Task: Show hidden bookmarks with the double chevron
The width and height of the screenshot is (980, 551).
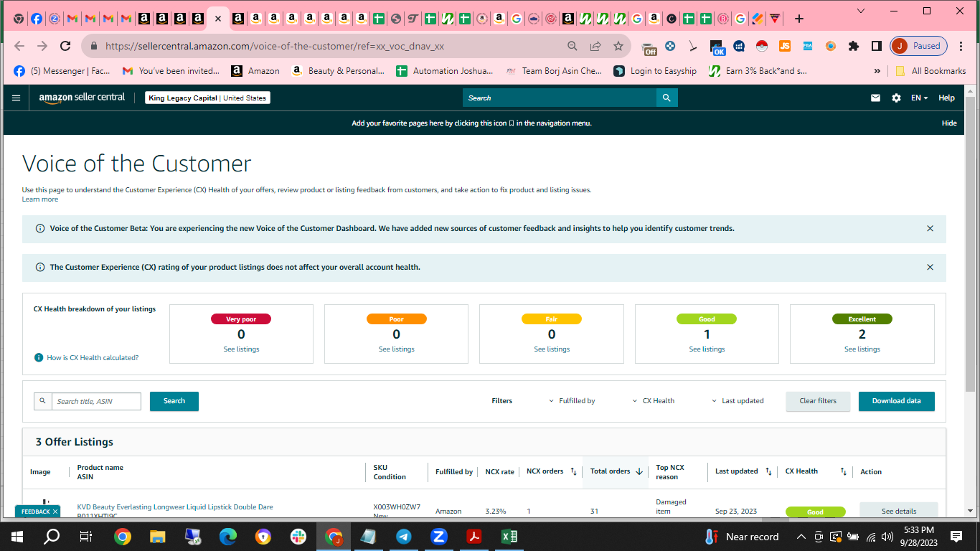Action: (x=877, y=71)
